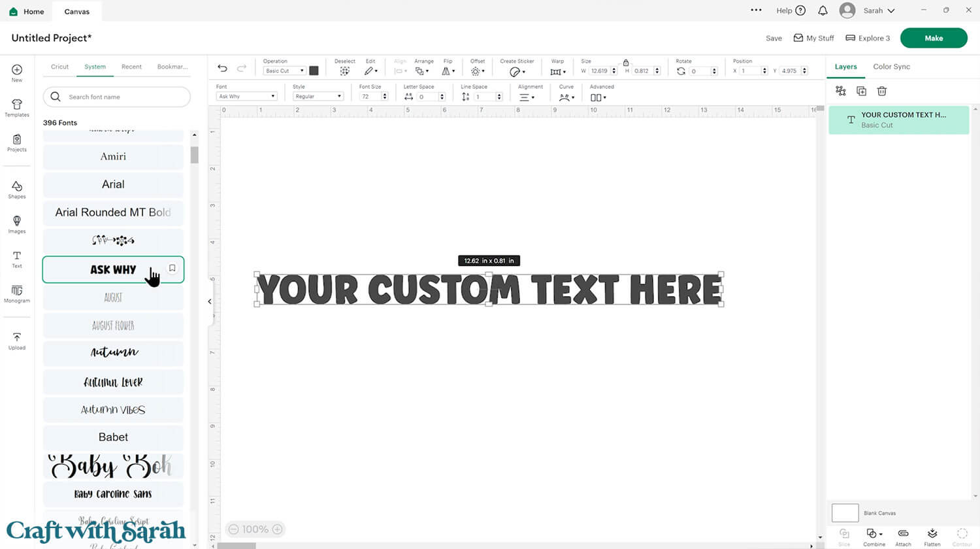Viewport: 980px width, 549px height.
Task: Zoom in the canvas with plus icon
Action: pyautogui.click(x=278, y=529)
